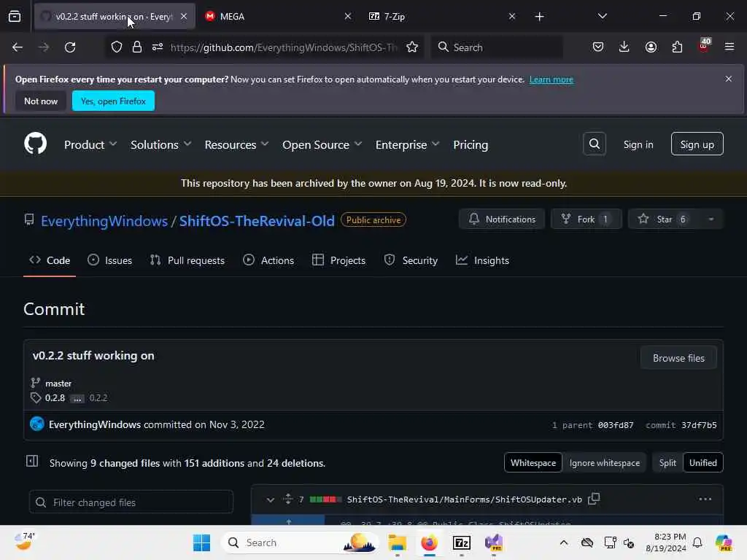
Task: Click the Firefox account avatar icon
Action: click(651, 47)
